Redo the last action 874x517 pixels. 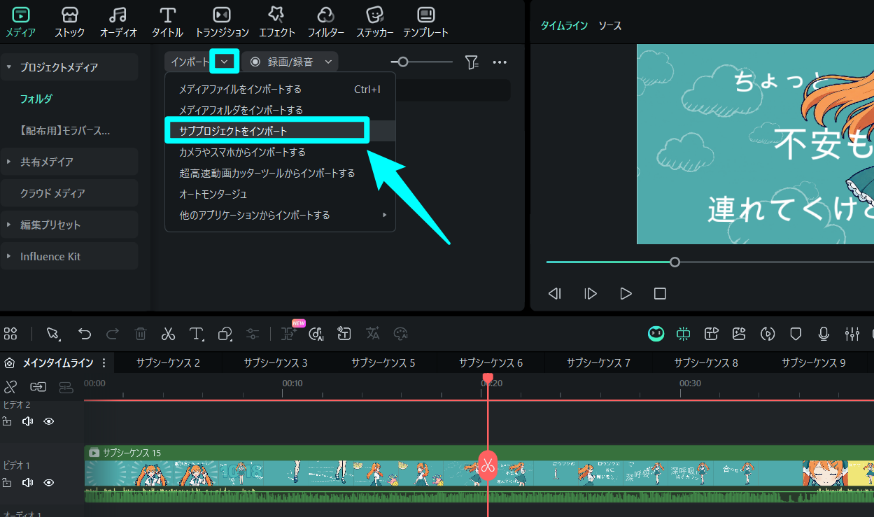coord(113,334)
